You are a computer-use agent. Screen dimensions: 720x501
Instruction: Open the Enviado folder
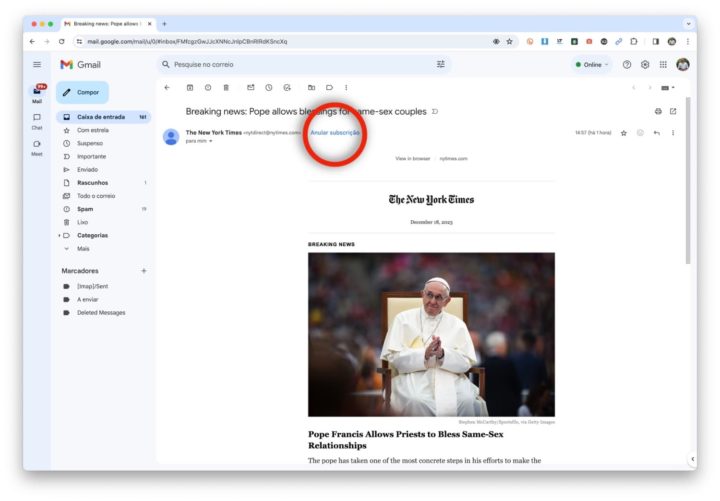[104, 170]
